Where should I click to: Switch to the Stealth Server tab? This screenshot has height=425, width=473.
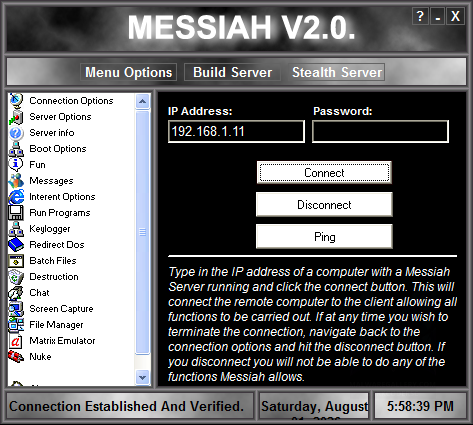[x=337, y=72]
